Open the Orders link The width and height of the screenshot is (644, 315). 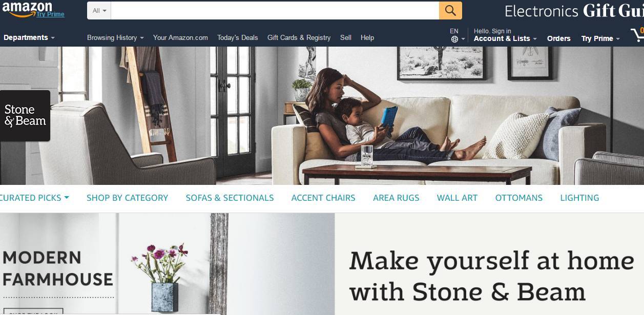tap(558, 38)
